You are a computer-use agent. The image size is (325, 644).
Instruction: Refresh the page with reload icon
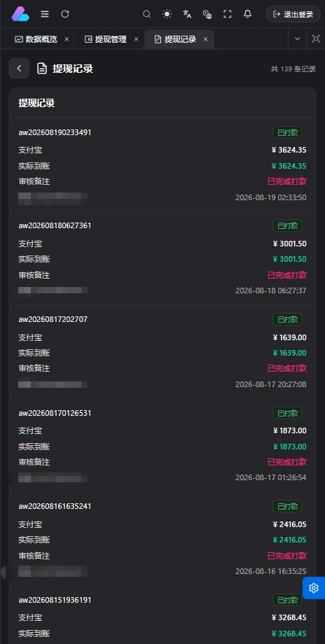(x=65, y=14)
